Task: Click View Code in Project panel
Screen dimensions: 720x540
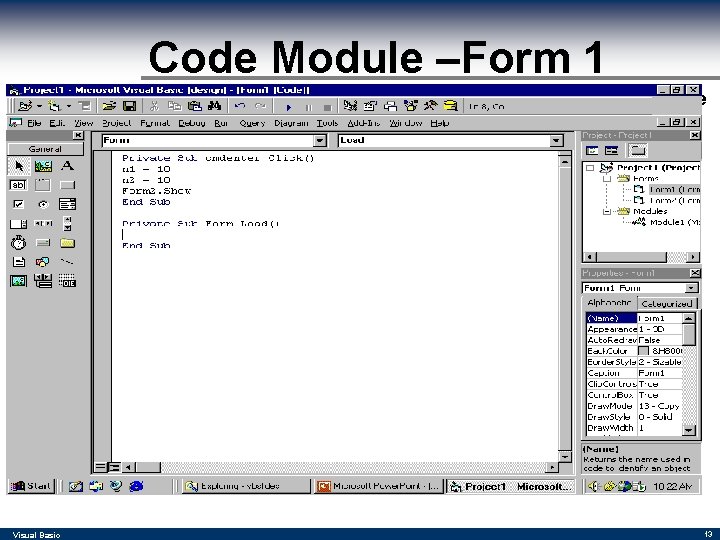Action: [592, 150]
